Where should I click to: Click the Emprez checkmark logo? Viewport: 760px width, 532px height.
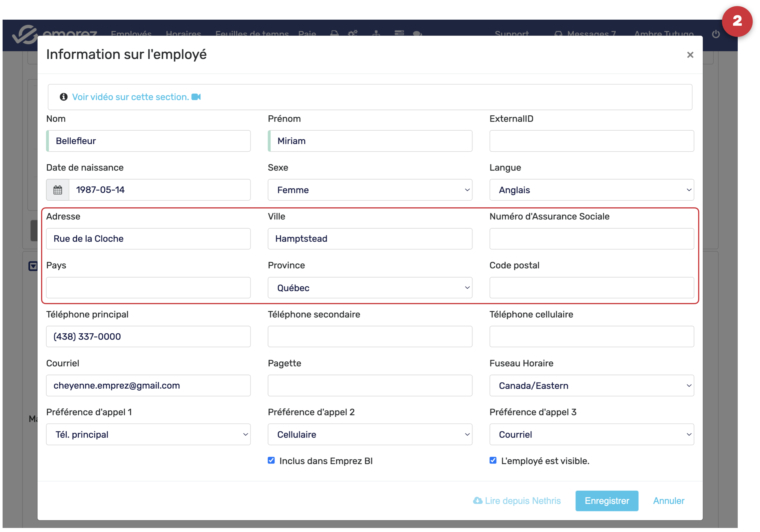25,35
